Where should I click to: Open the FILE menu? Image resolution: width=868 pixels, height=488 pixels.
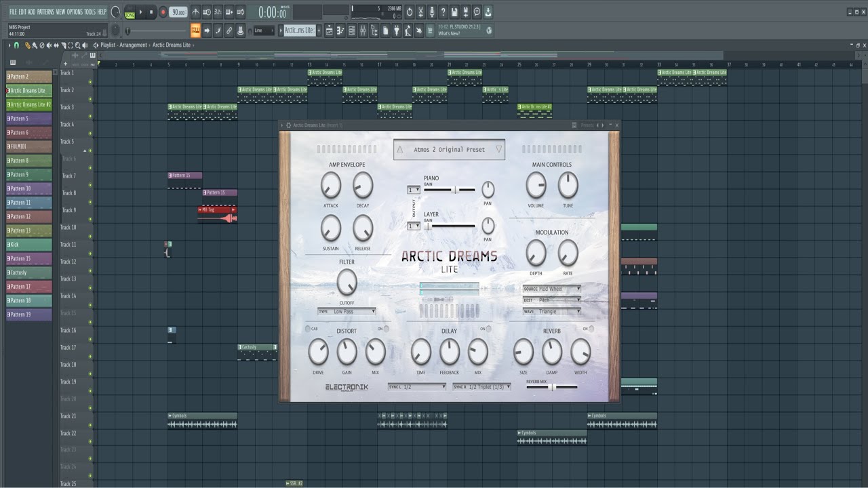pyautogui.click(x=13, y=12)
